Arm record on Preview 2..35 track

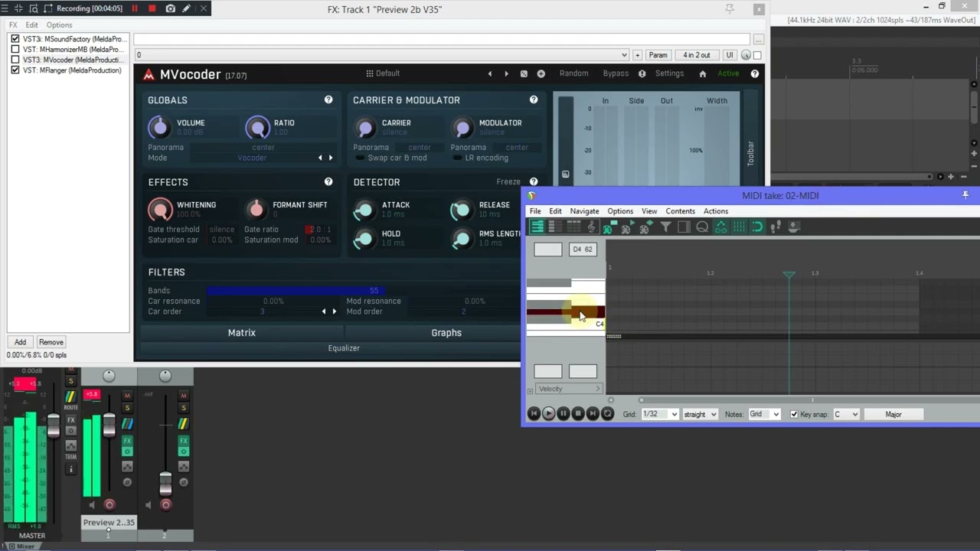coord(109,504)
